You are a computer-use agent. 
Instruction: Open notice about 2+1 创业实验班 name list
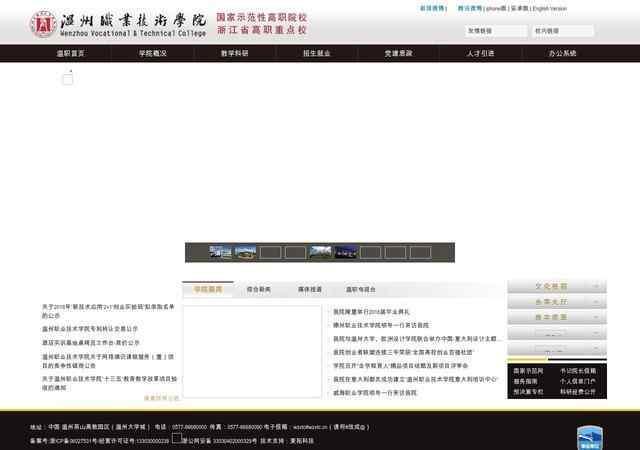click(108, 311)
